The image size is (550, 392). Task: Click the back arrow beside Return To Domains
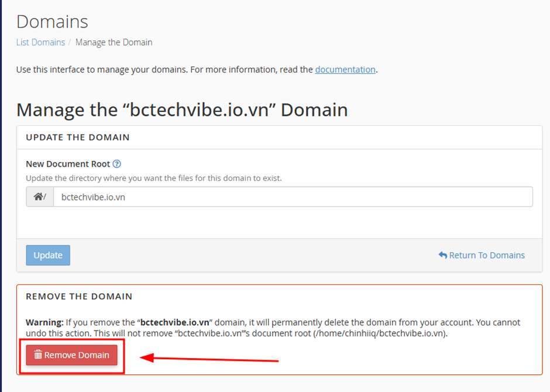[444, 255]
